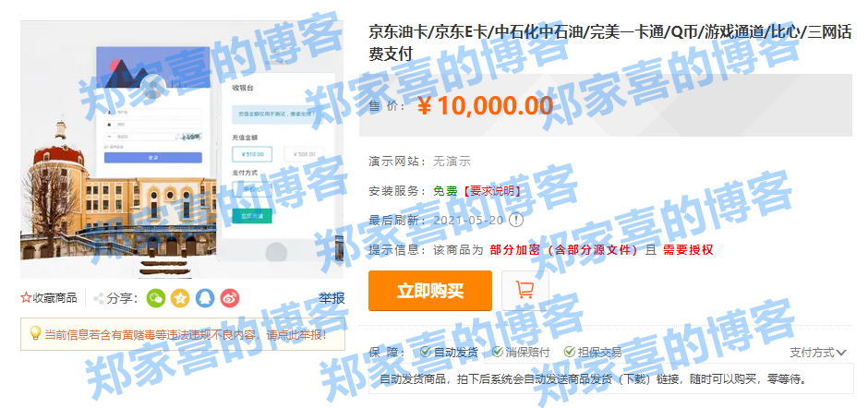Click 收藏商品 favorite text
Image resolution: width=868 pixels, height=408 pixels.
[54, 298]
